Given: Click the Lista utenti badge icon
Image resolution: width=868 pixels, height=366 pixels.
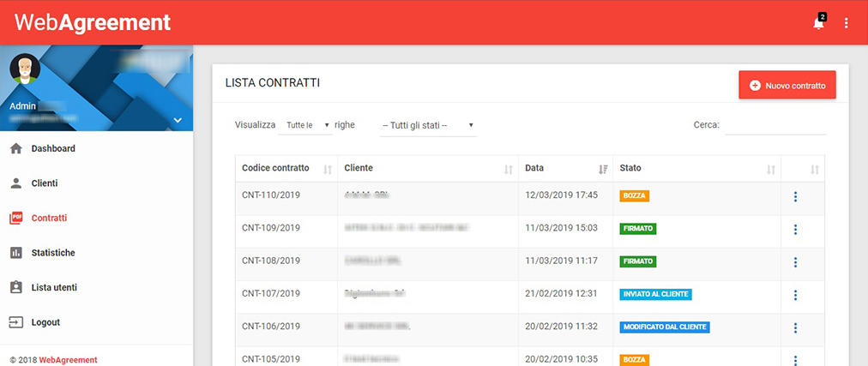Looking at the screenshot, I should (x=15, y=287).
